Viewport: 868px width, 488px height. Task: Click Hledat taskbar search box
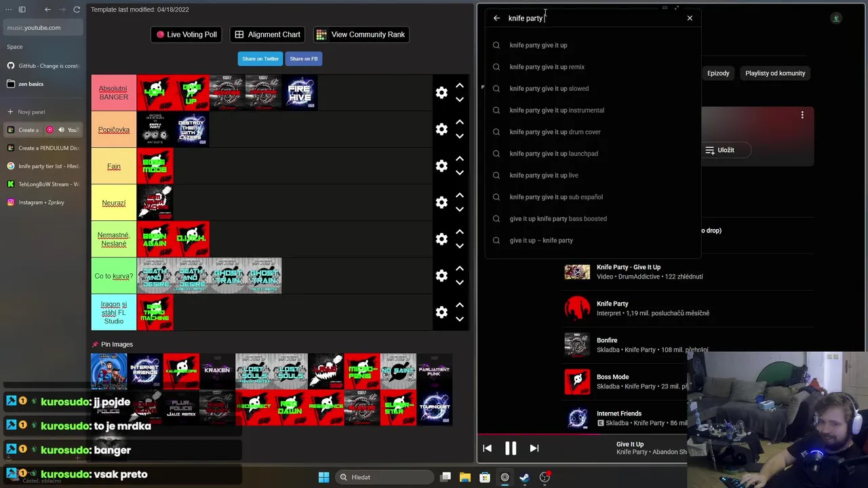[x=384, y=477]
